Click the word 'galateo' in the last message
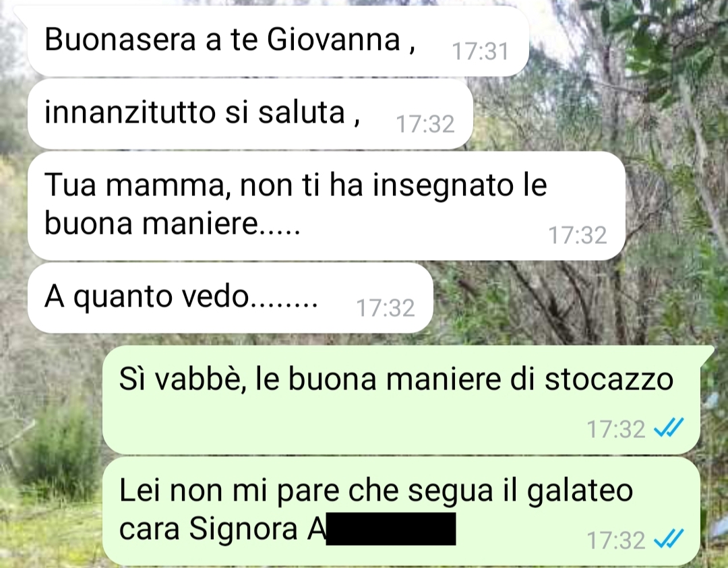Screen dimensions: 728x568 (x=580, y=491)
